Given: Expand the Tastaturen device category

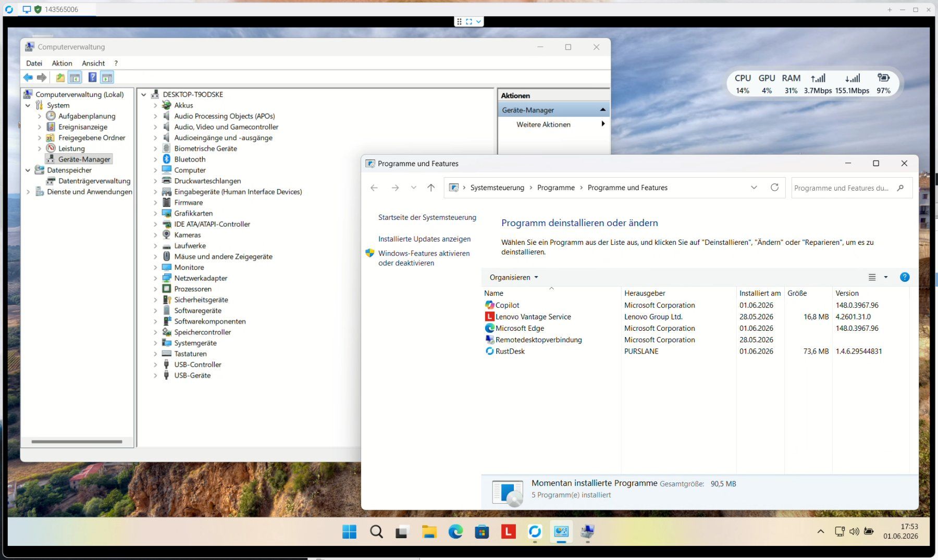Looking at the screenshot, I should (155, 354).
